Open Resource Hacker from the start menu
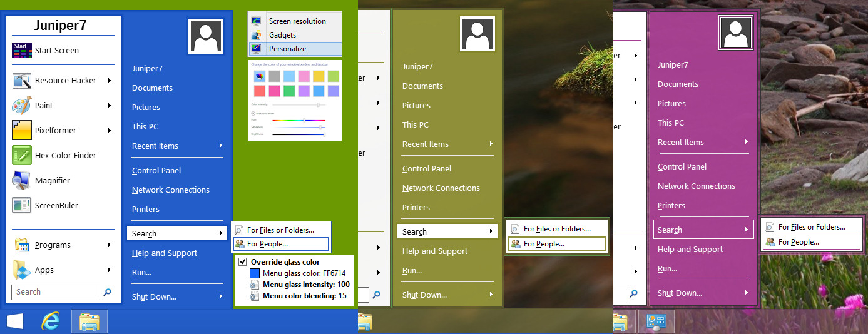The height and width of the screenshot is (334, 868). 65,81
